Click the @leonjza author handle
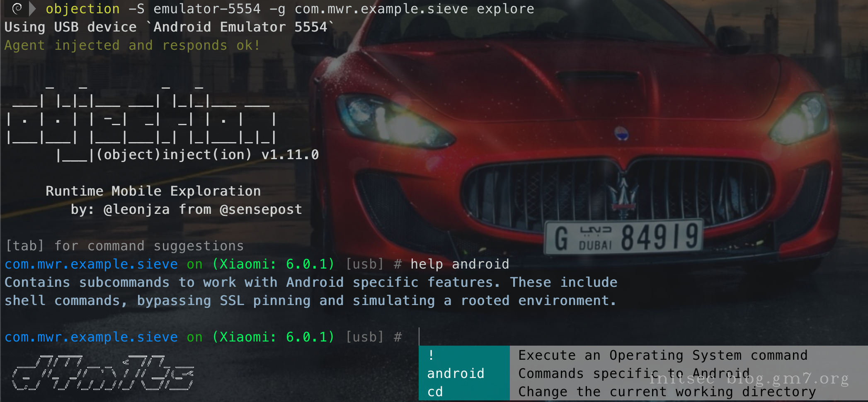This screenshot has width=868, height=402. 136,209
